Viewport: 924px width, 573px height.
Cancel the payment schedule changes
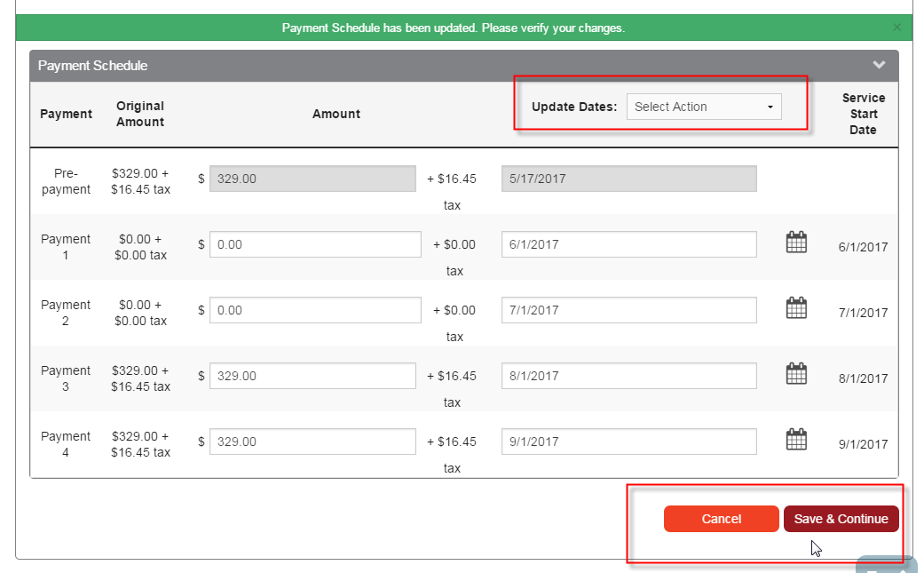click(721, 519)
